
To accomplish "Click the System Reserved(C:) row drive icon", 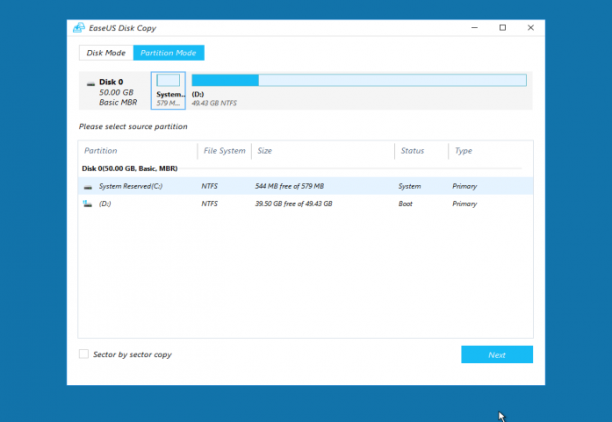I will pyautogui.click(x=88, y=187).
